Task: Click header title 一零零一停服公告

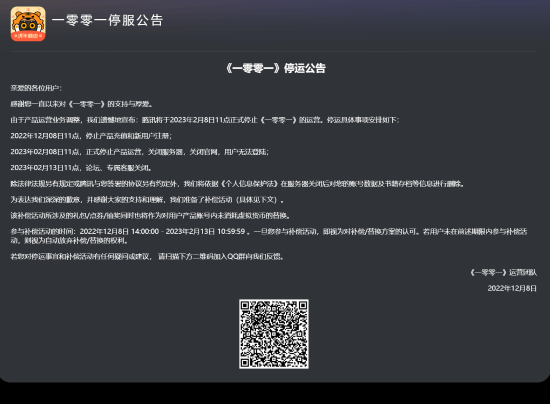Action: click(108, 20)
